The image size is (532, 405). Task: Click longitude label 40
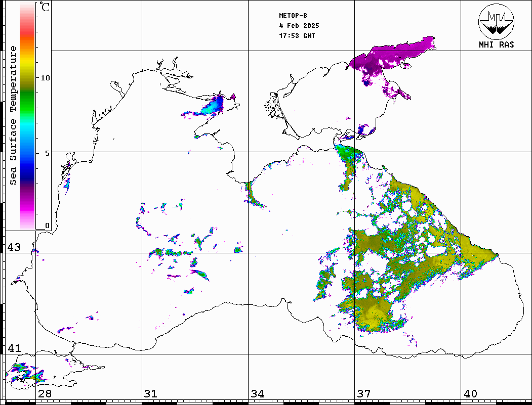tap(470, 394)
